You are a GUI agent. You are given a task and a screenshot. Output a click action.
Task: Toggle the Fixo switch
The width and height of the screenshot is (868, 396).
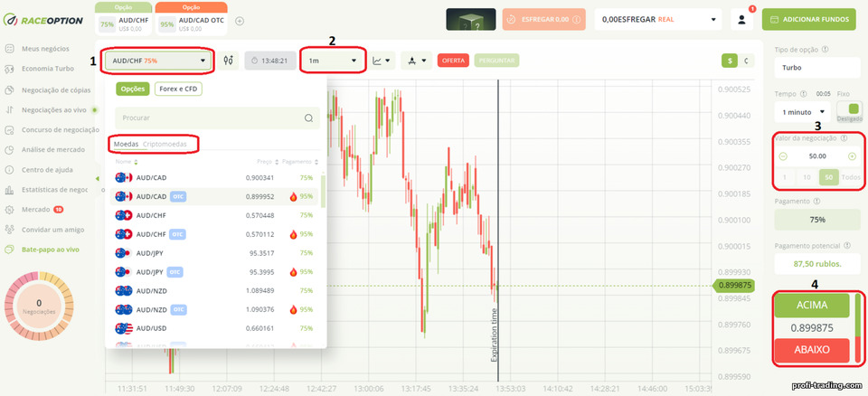pos(850,108)
